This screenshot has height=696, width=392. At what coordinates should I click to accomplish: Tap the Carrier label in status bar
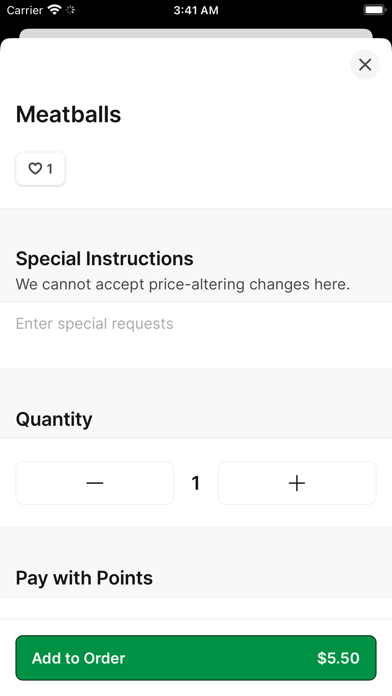(24, 10)
